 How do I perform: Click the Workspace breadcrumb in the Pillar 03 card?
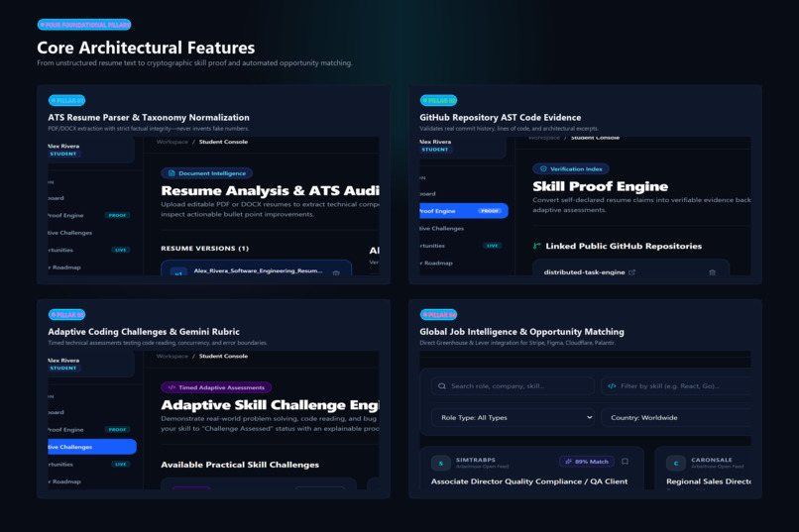coord(172,356)
